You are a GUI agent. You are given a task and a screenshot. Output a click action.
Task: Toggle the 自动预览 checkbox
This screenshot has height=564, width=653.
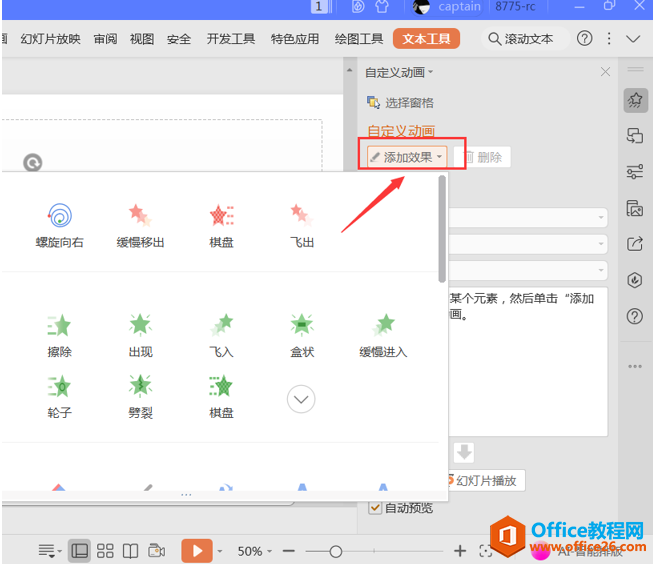point(375,508)
